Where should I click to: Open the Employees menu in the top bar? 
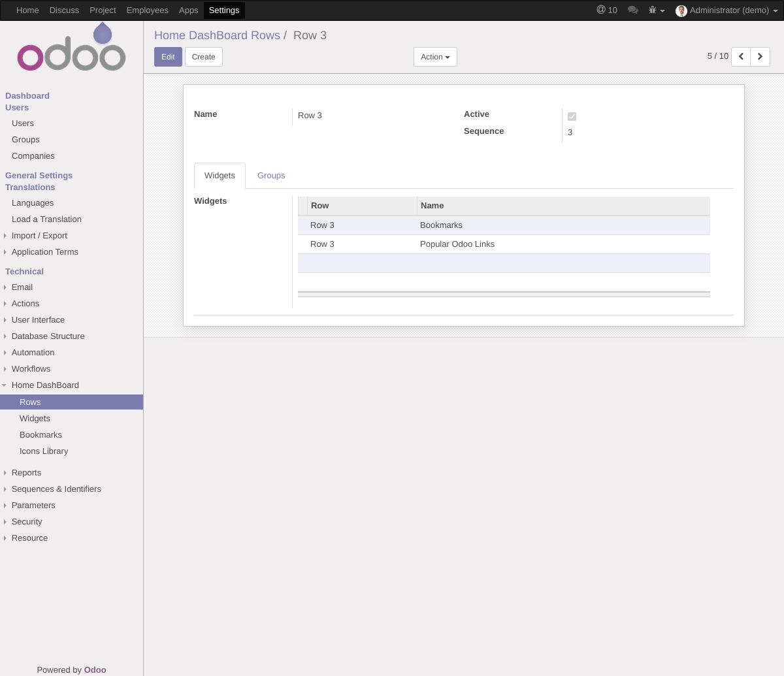click(148, 10)
